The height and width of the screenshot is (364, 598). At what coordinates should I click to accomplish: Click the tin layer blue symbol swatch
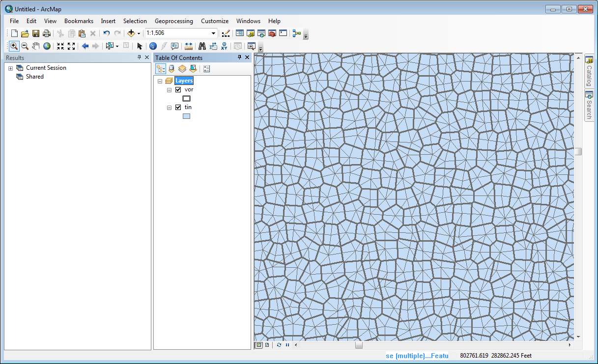[186, 116]
